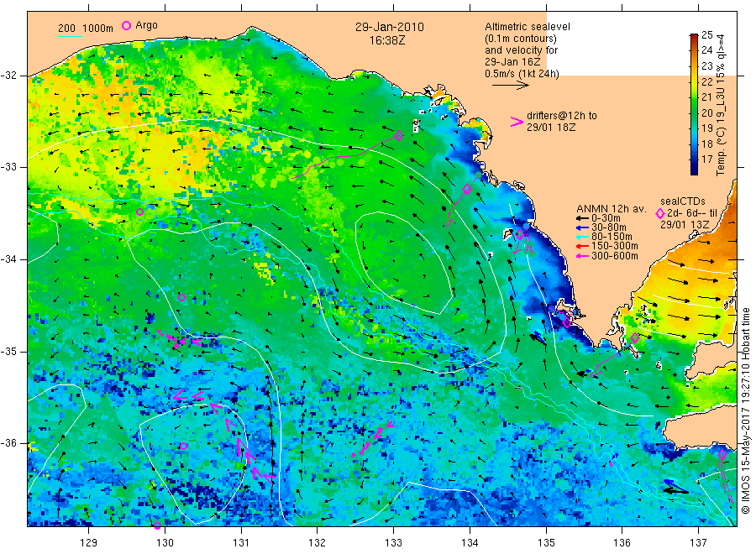Image resolution: width=756 pixels, height=554 pixels.
Task: Click the sealCTDs magenta diamond legend symbol
Action: tap(660, 213)
